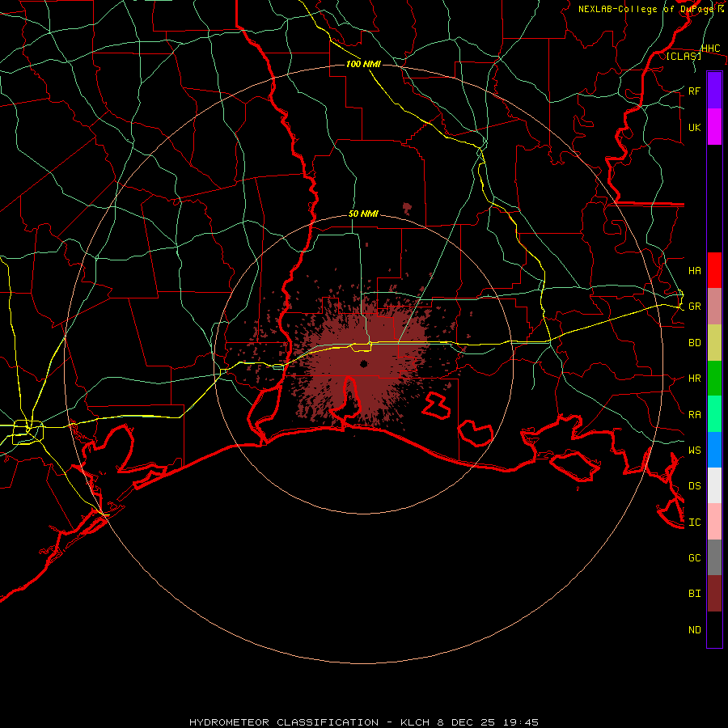Click the Hydrometeor Classification KLCH timestamp caption
The image size is (728, 728).
coord(364,722)
